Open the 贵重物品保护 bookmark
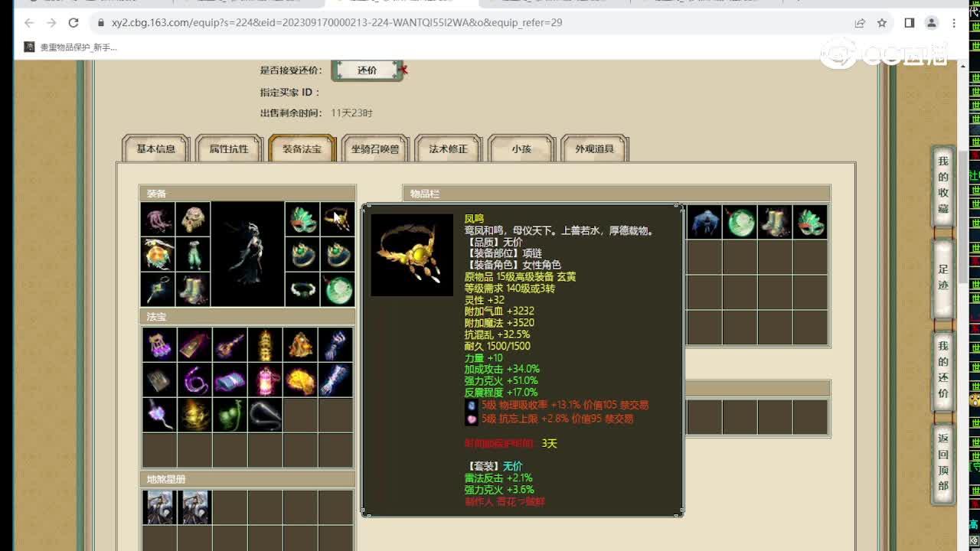The image size is (980, 551). (70, 47)
